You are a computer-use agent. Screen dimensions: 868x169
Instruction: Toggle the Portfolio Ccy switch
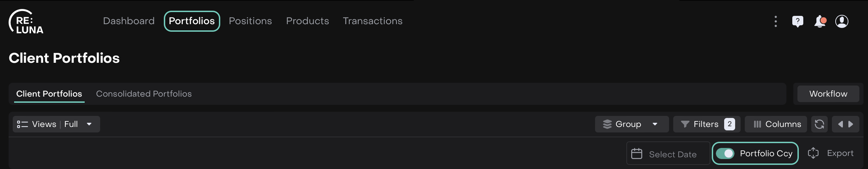725,153
